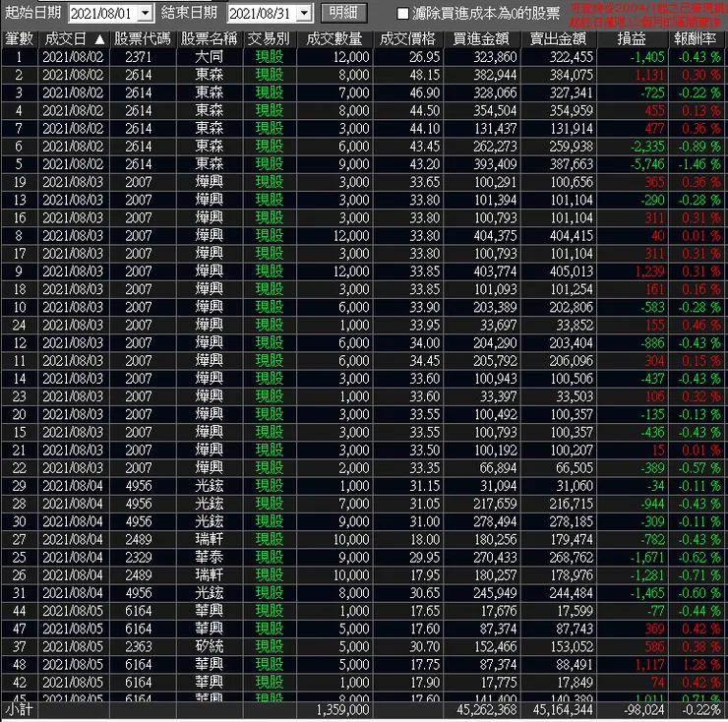Select the loss -5,746 cell
Screen dimensions: 728x722
(633, 164)
